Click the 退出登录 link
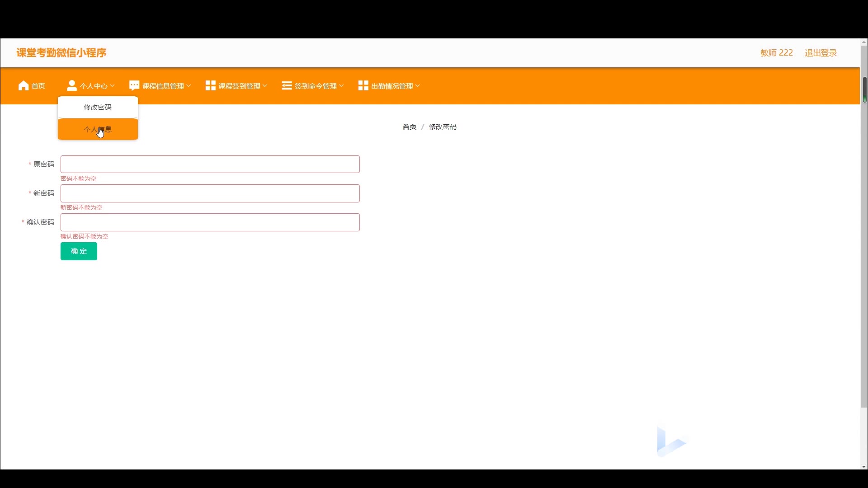 (x=821, y=53)
